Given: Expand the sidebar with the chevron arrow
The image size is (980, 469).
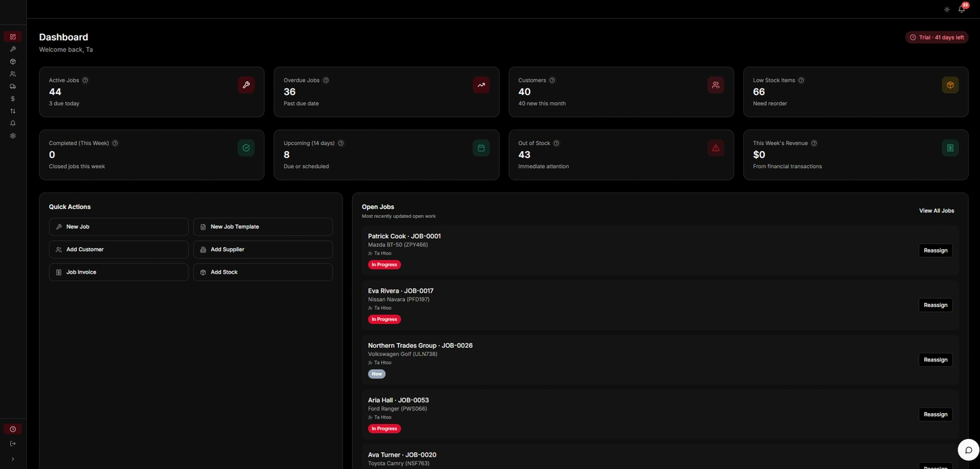Looking at the screenshot, I should (13, 459).
